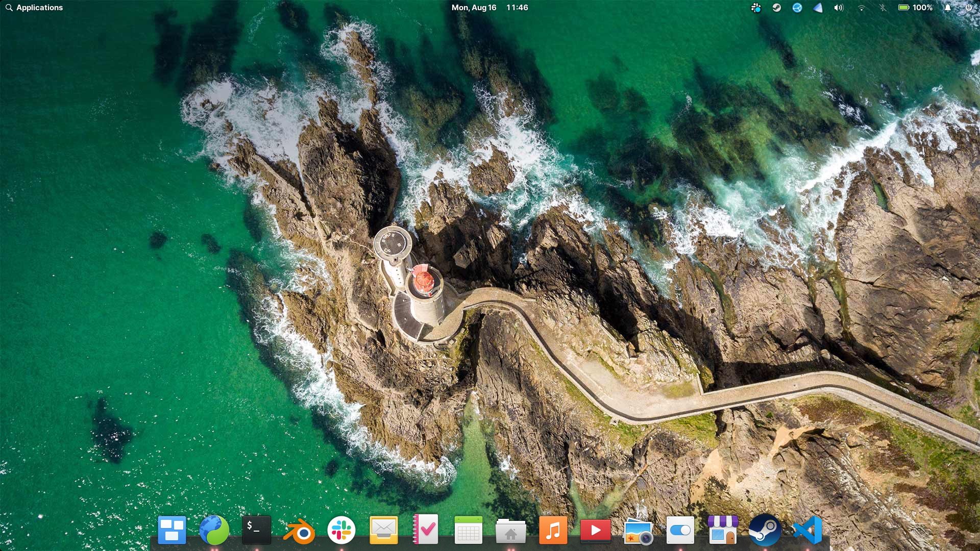Open Multitasking View from dock
The height and width of the screenshot is (551, 980).
(x=172, y=530)
